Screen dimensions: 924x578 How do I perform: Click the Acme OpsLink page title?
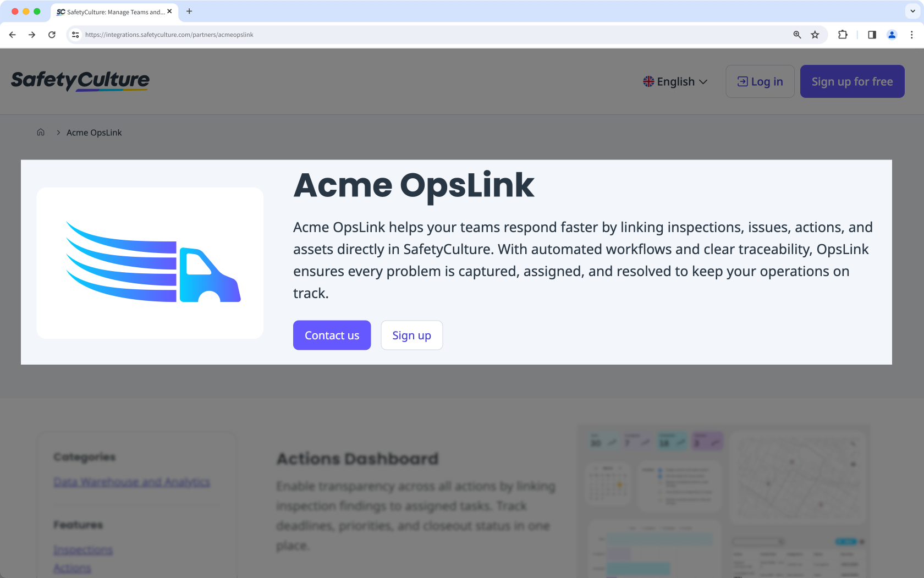[414, 185]
